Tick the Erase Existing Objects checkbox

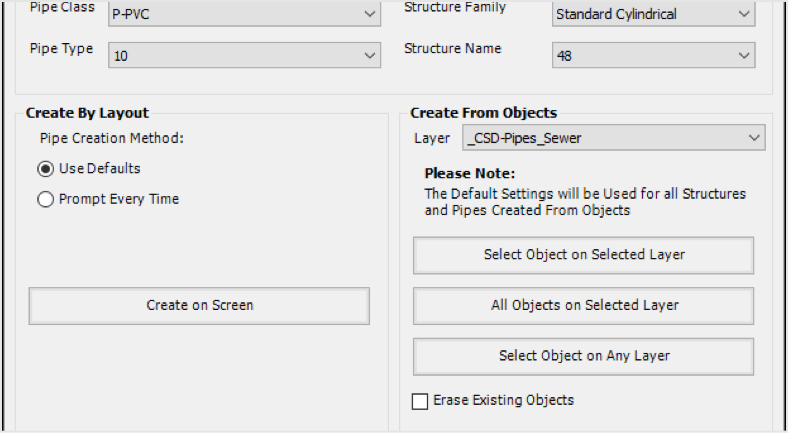coord(420,401)
